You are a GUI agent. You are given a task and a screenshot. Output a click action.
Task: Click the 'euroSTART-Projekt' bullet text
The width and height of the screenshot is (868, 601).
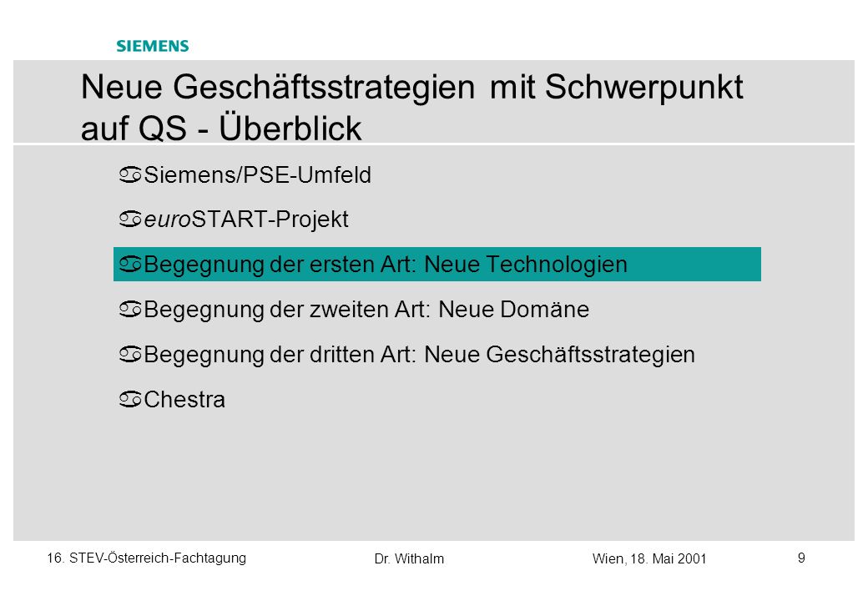[246, 220]
